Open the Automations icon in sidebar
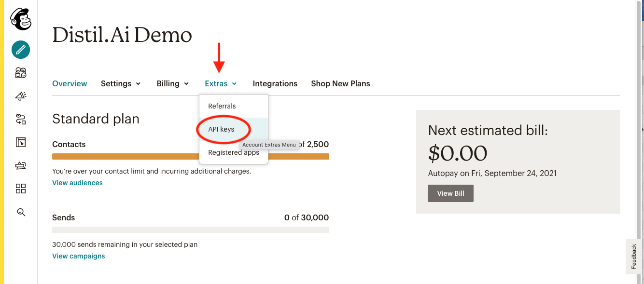The width and height of the screenshot is (644, 284). (21, 119)
